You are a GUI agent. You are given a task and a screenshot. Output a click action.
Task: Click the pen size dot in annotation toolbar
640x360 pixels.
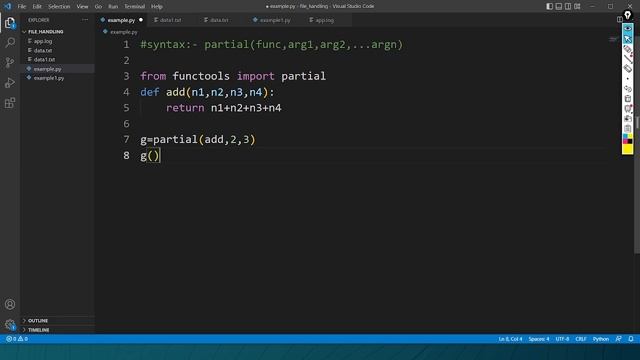click(x=628, y=79)
